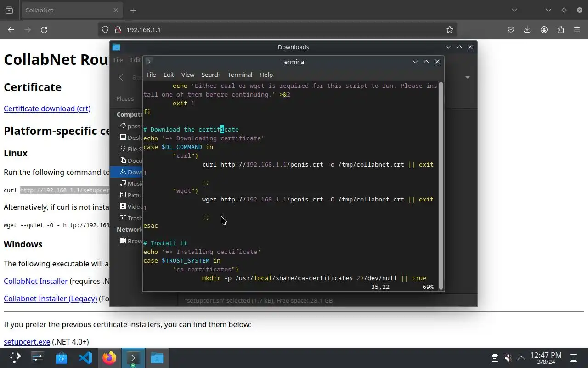Click the setupcert.exe link
588x368 pixels.
click(x=27, y=342)
